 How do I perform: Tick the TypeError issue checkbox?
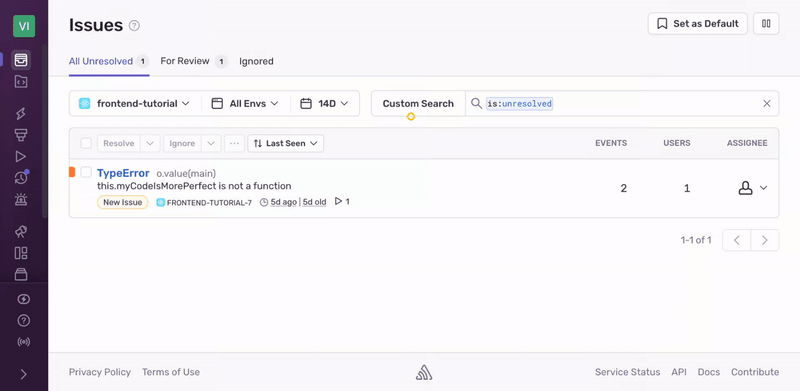[x=86, y=172]
